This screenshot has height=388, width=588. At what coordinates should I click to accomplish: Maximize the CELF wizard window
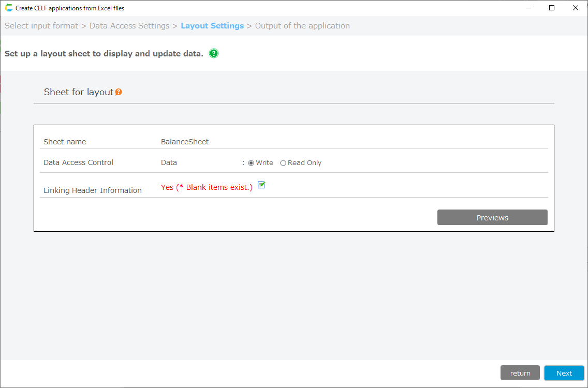(x=552, y=8)
